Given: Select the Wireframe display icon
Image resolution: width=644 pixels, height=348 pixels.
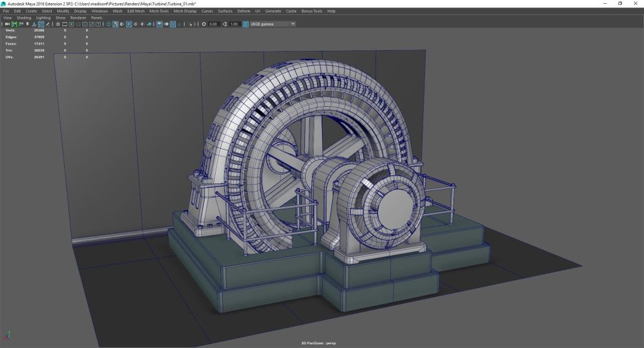Looking at the screenshot, I should point(108,24).
